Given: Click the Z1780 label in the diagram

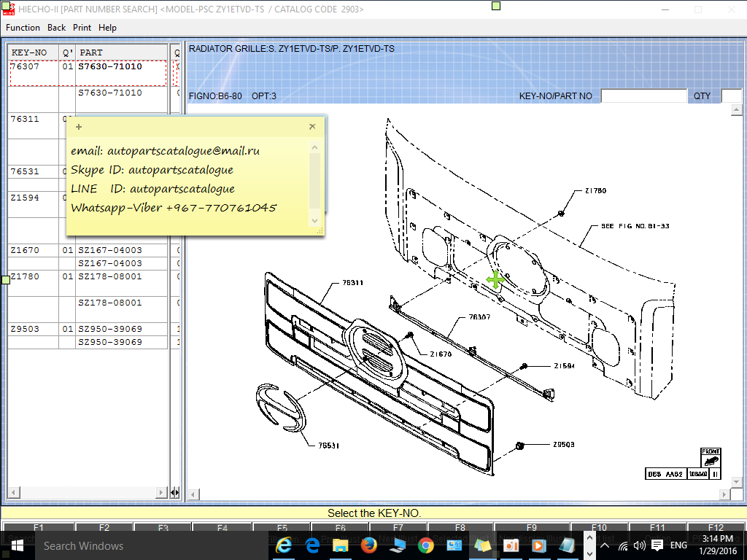Looking at the screenshot, I should (595, 190).
